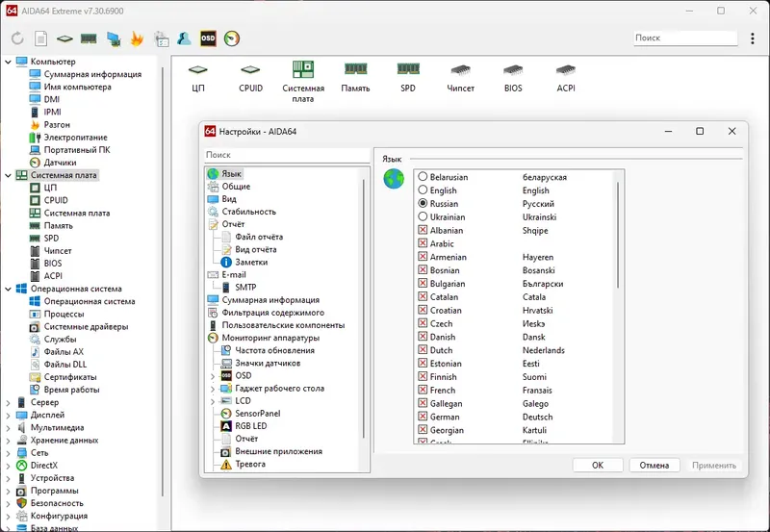This screenshot has width=770, height=532.
Task: Click the user profile toolbar icon
Action: (x=184, y=38)
